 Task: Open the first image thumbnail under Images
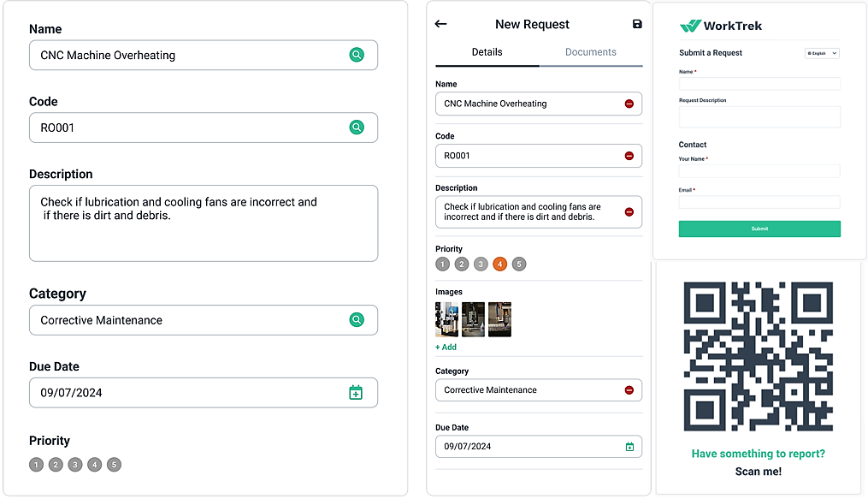[x=446, y=319]
